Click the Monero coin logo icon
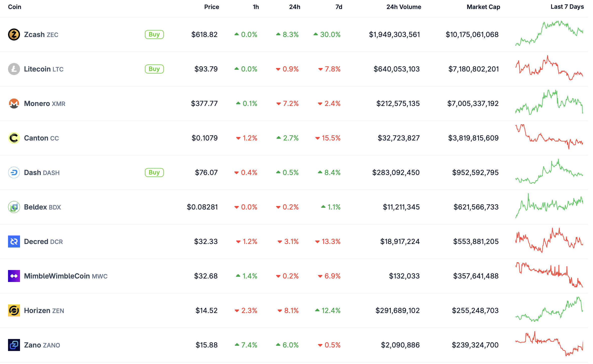 point(14,103)
